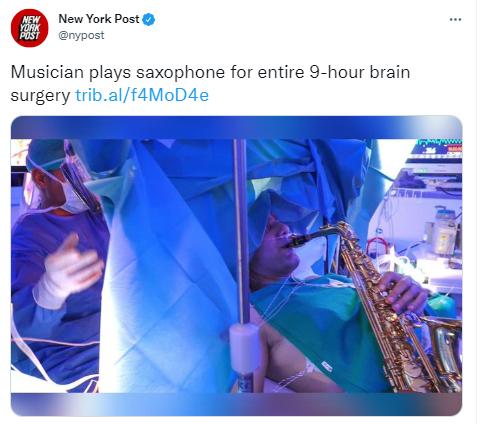Screen dimensions: 480x424
Task: Click the tweet text starting with Musician
Action: tap(210, 84)
